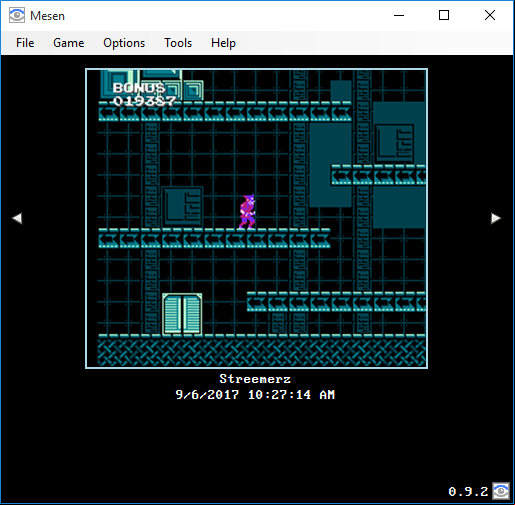515x505 pixels.
Task: Click the 0.9.2 version number text
Action: coord(468,491)
